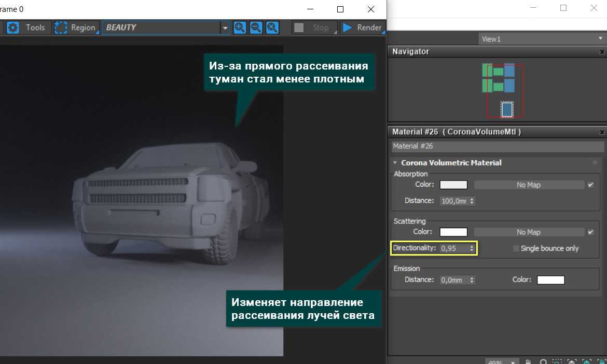Image resolution: width=607 pixels, height=364 pixels.
Task: Click the Material #26 name field
Action: click(497, 147)
